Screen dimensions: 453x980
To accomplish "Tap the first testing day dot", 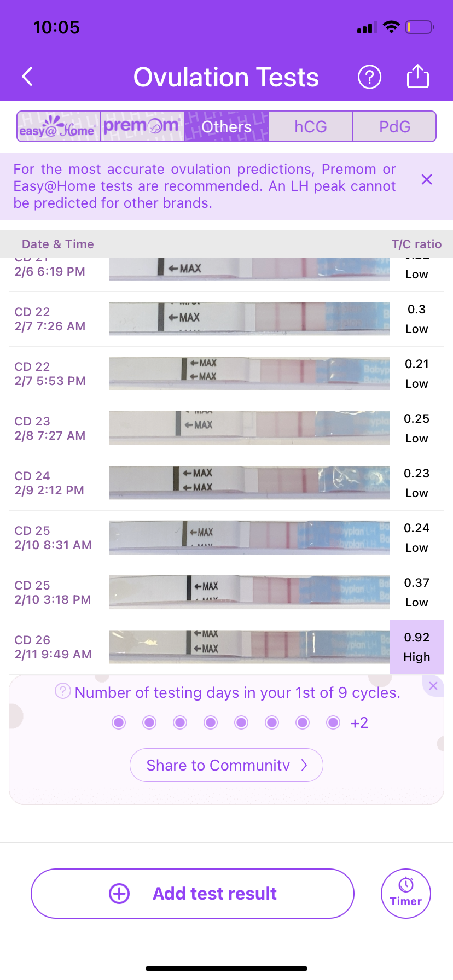I will click(x=119, y=723).
